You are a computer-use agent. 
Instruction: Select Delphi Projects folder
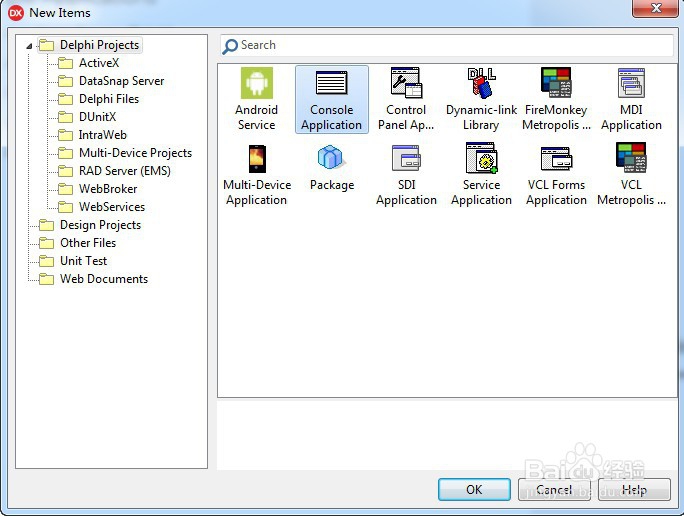pos(90,45)
